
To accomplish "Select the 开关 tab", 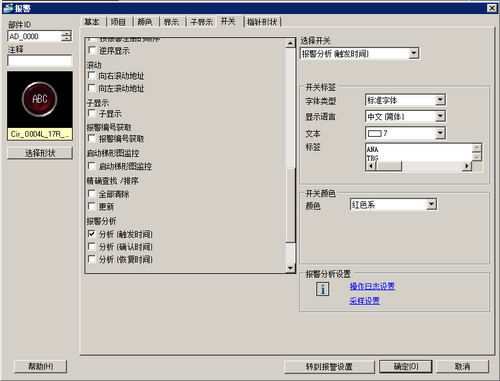I will pyautogui.click(x=228, y=21).
